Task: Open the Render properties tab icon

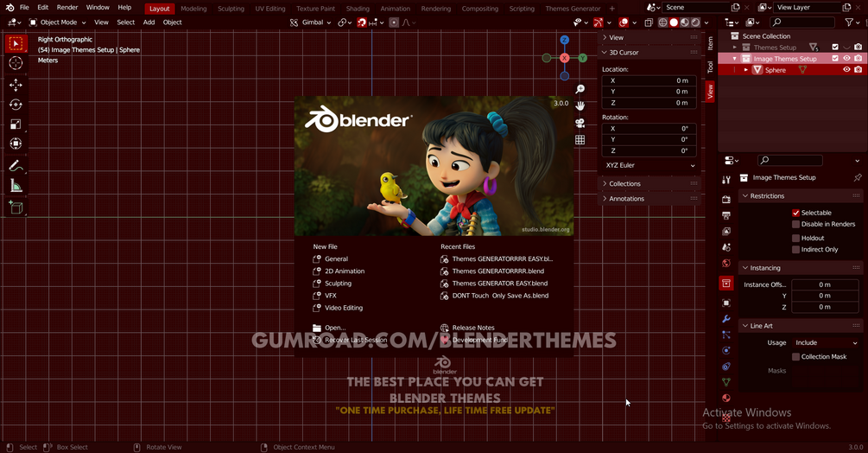Action: tap(726, 200)
